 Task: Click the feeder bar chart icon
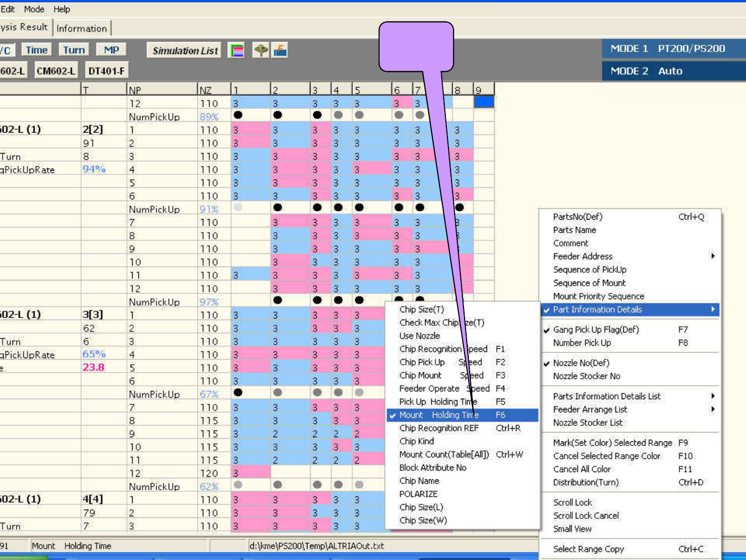(280, 50)
